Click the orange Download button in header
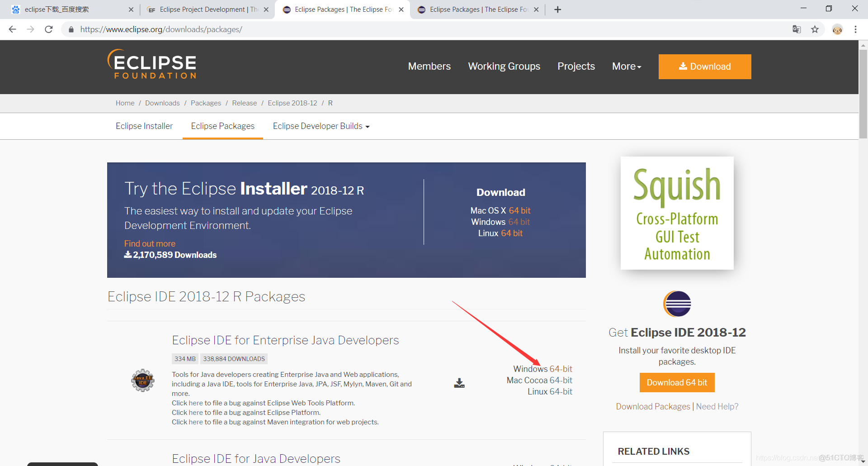This screenshot has height=466, width=868. (705, 67)
